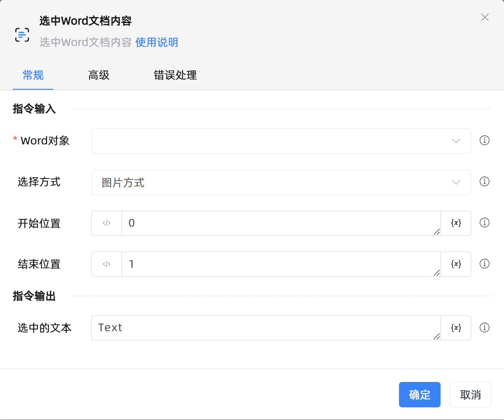Image resolution: width=504 pixels, height=420 pixels.
Task: Close the dialog with the X button
Action: pyautogui.click(x=485, y=17)
